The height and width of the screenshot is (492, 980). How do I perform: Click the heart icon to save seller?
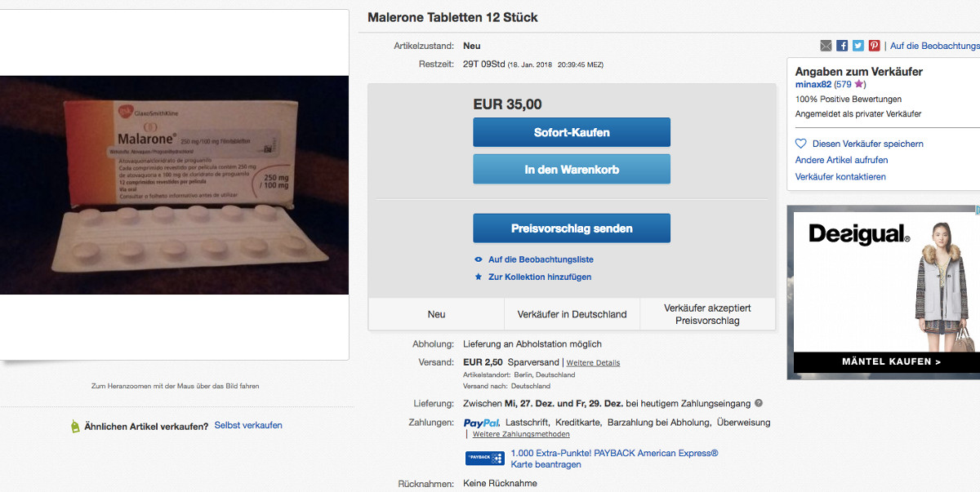pos(801,144)
